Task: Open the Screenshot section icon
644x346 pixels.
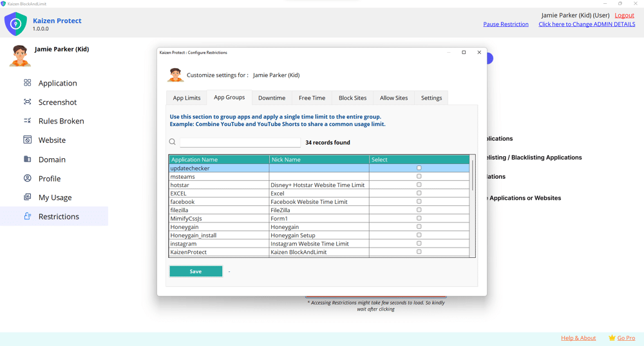Action: point(27,102)
